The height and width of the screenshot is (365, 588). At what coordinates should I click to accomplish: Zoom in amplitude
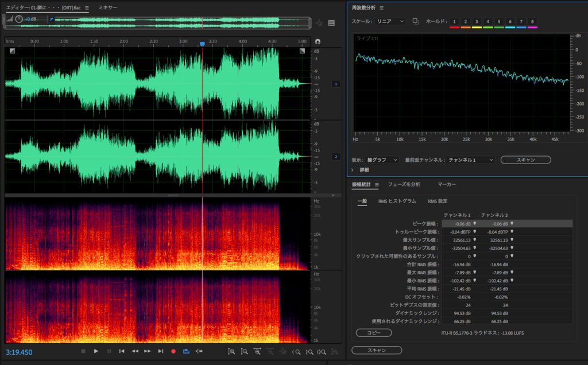pos(232,351)
